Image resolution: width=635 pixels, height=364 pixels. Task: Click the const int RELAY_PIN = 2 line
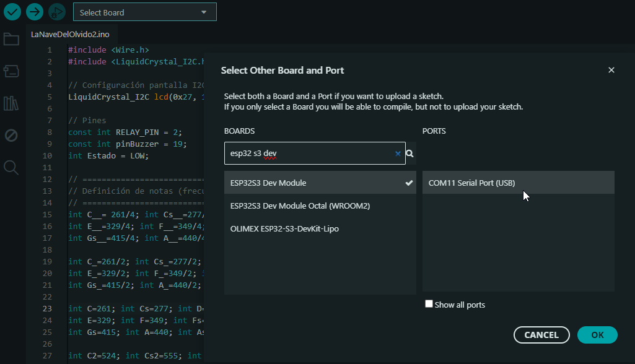(x=125, y=132)
